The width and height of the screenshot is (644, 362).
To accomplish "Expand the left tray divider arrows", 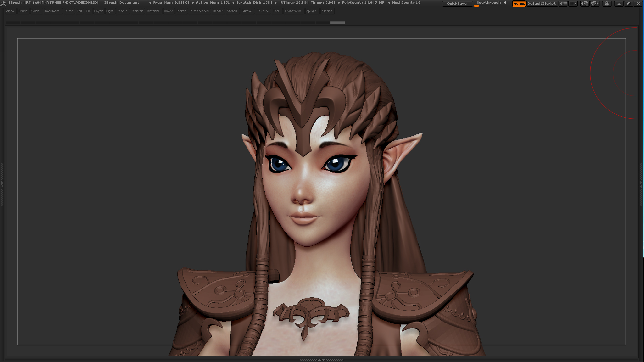I will 2,184.
